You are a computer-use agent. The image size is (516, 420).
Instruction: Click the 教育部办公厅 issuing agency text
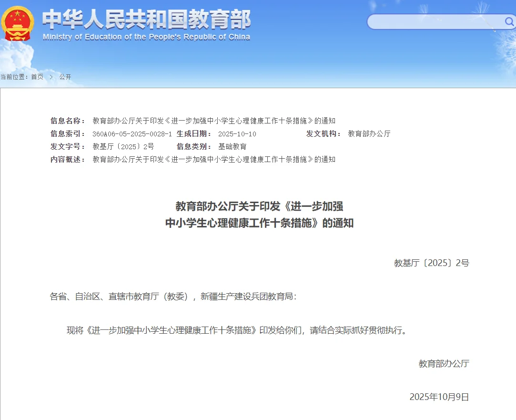point(369,133)
